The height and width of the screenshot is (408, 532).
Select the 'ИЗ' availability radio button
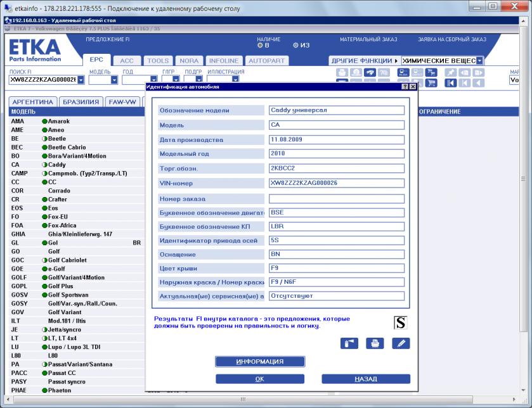[x=295, y=45]
